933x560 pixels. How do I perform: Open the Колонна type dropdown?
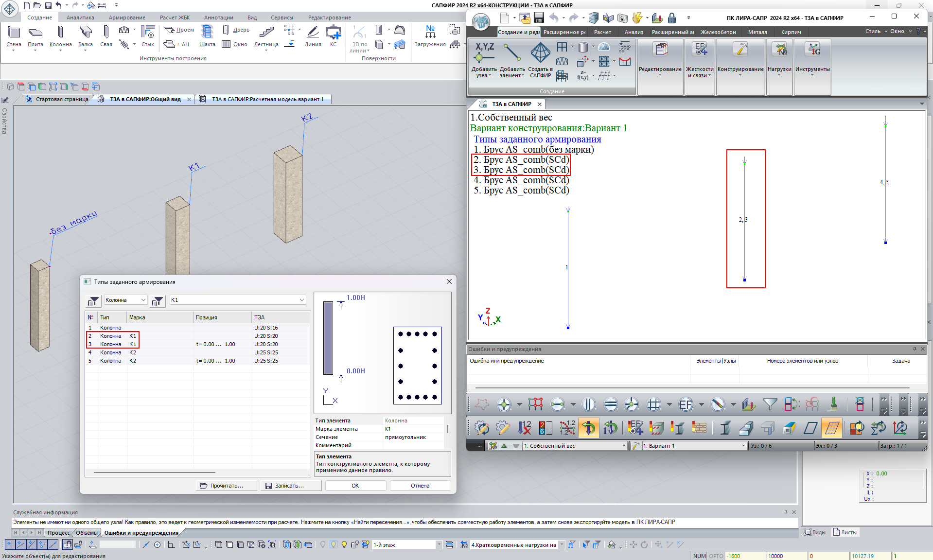point(125,300)
